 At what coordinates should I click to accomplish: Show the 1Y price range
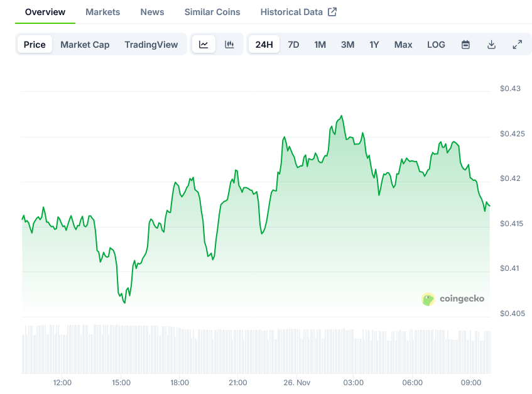pos(374,45)
